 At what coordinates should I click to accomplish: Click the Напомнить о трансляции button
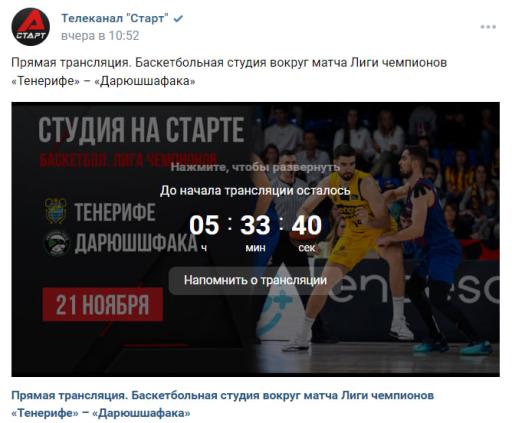[x=255, y=280]
